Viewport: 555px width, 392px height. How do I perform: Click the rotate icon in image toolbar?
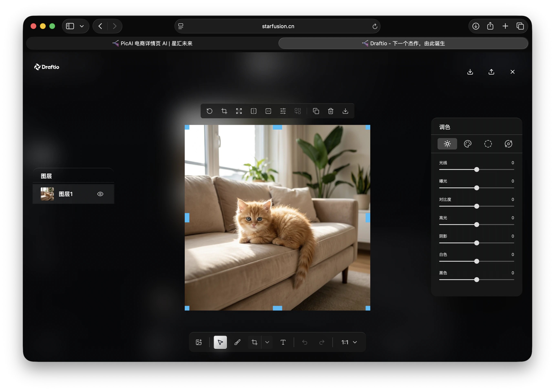point(209,111)
